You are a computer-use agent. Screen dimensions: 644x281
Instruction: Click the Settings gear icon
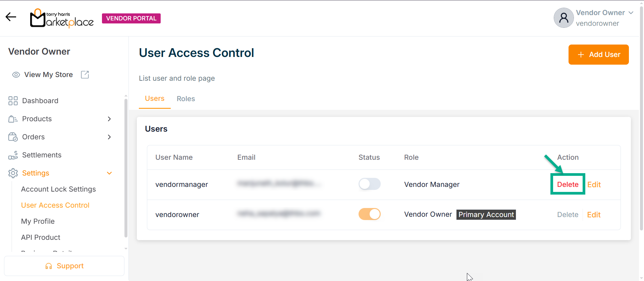pyautogui.click(x=13, y=173)
